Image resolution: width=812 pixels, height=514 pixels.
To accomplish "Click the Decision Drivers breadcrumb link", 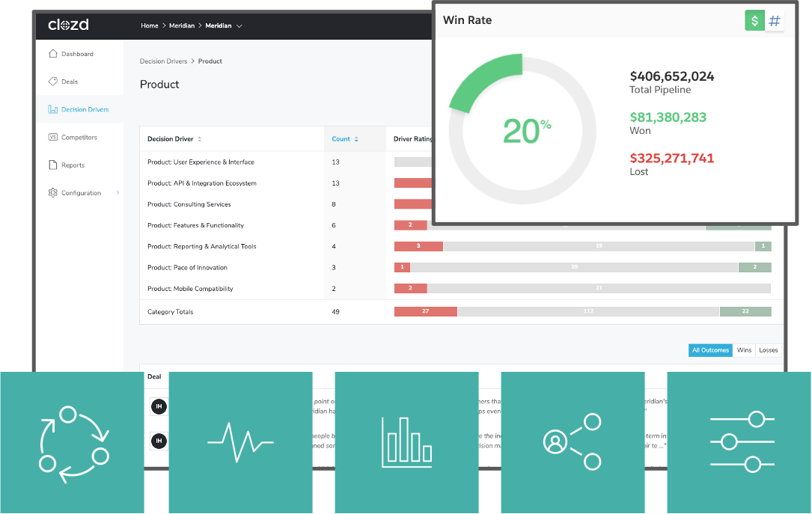I will [x=163, y=61].
